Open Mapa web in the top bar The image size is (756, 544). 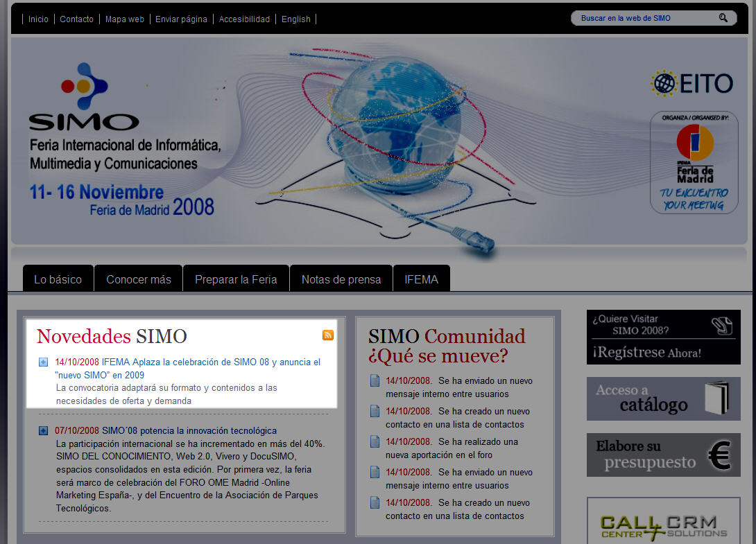tap(124, 19)
